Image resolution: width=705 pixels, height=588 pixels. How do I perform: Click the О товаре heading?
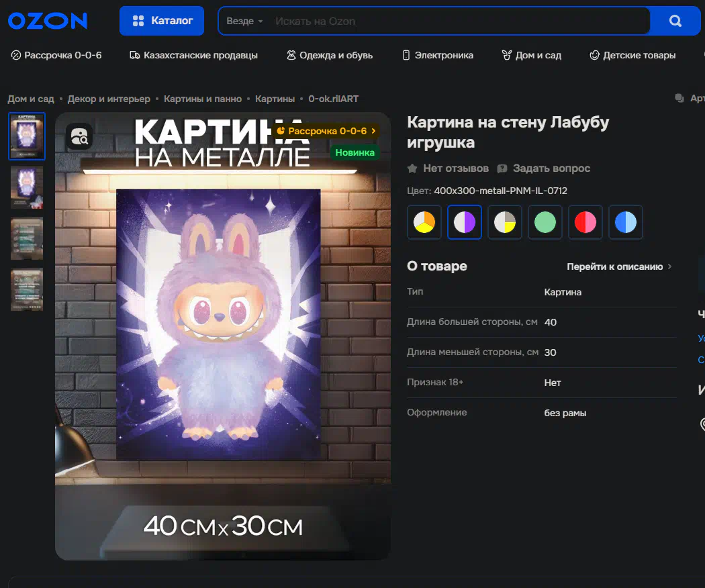(x=437, y=266)
